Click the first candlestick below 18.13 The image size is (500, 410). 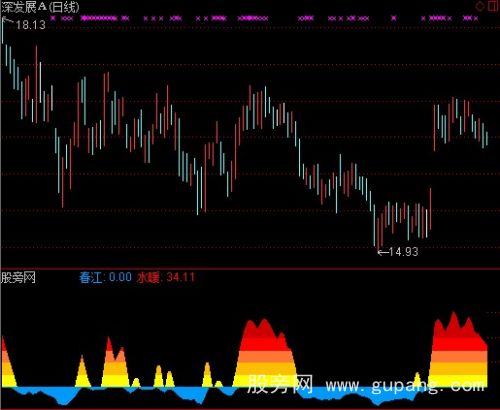tap(2, 30)
